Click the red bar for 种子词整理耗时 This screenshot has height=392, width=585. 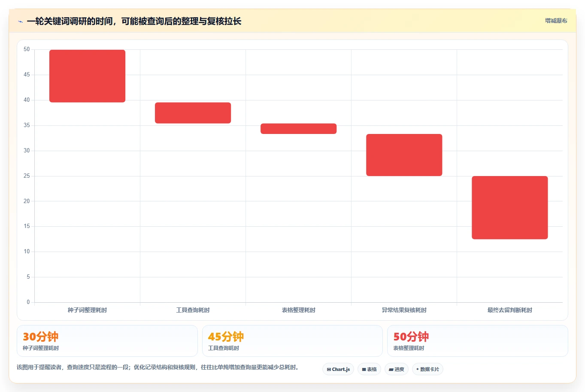(87, 76)
